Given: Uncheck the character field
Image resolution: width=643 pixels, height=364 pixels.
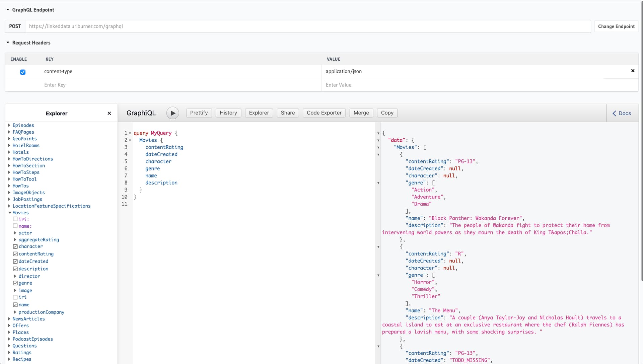Looking at the screenshot, I should pos(15,246).
